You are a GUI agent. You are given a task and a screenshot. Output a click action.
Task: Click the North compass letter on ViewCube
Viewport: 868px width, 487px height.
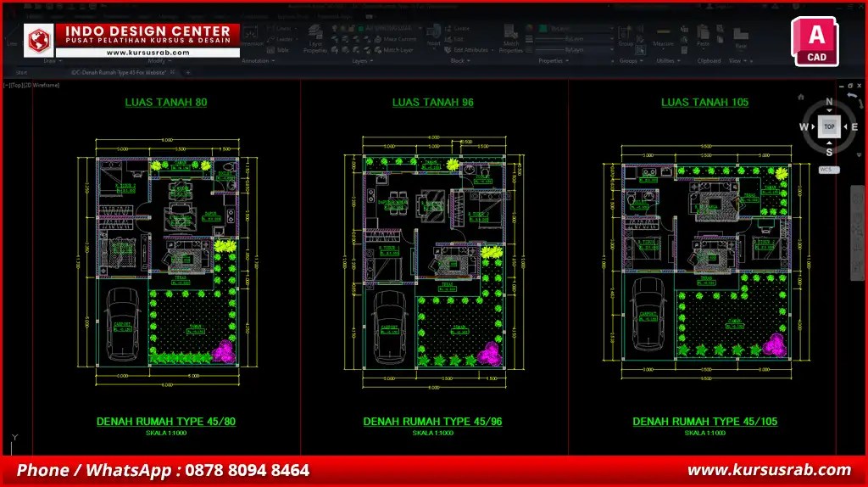[x=829, y=102]
